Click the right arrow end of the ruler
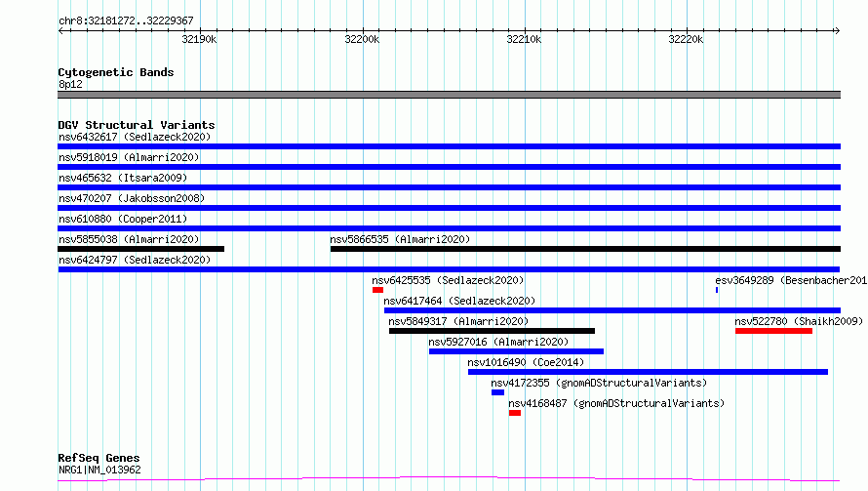This screenshot has height=491, width=868. [x=837, y=31]
